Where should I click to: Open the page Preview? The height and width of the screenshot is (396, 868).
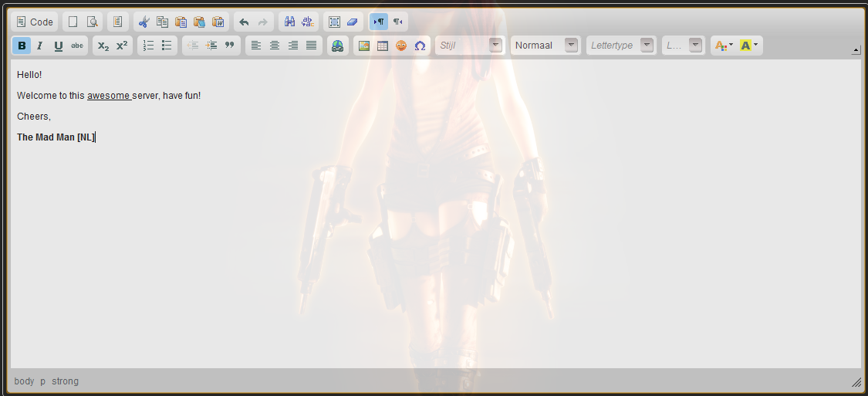tap(92, 22)
